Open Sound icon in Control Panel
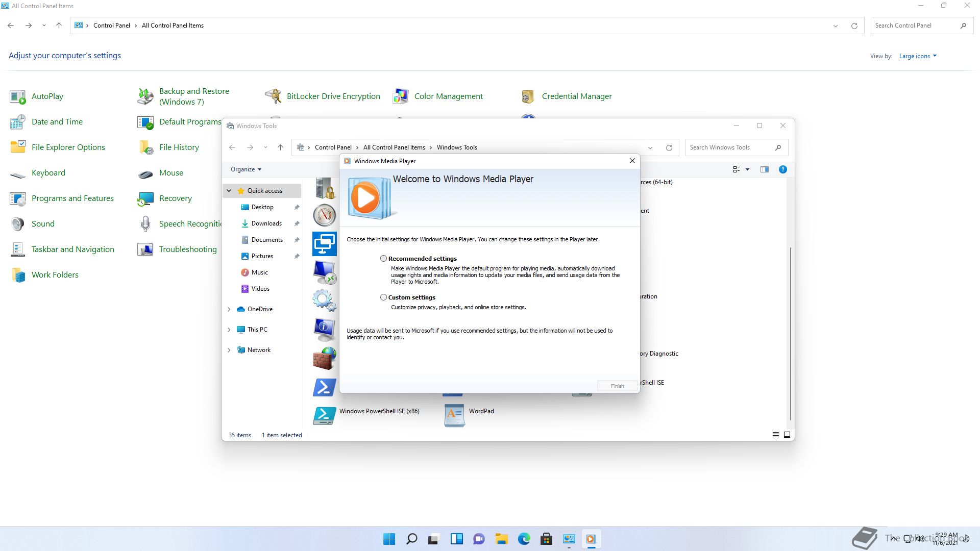 coord(18,224)
